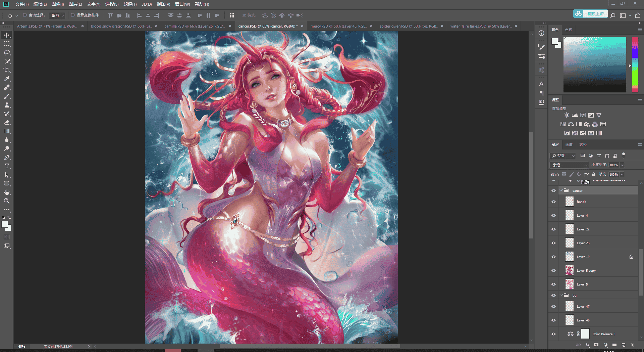This screenshot has width=644, height=352.
Task: Select the Zoom tool
Action: 7,201
